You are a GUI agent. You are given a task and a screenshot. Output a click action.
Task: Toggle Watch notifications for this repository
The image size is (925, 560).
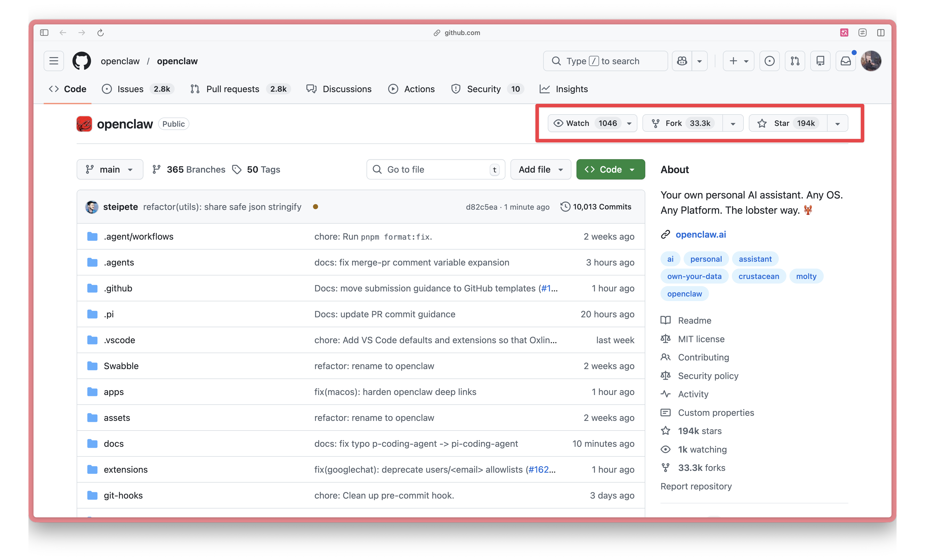(x=592, y=123)
